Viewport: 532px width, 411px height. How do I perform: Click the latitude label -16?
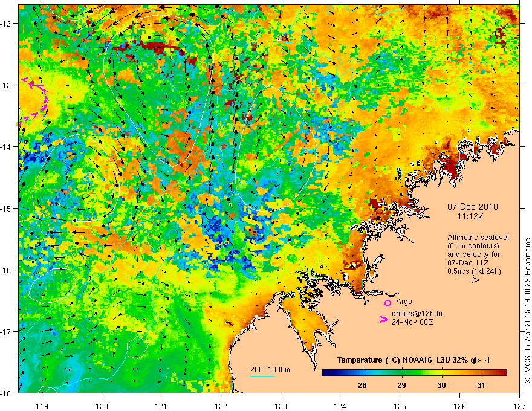[x=7, y=270]
